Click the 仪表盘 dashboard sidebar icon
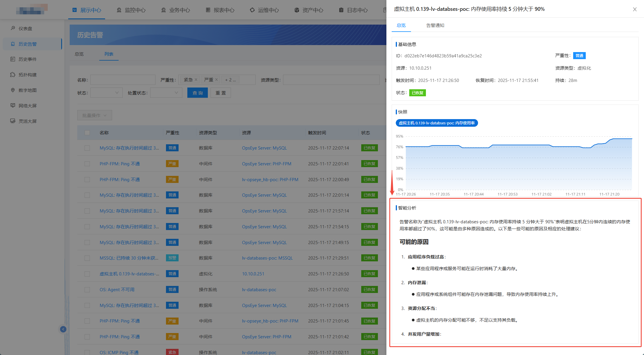644x355 pixels. [x=13, y=28]
